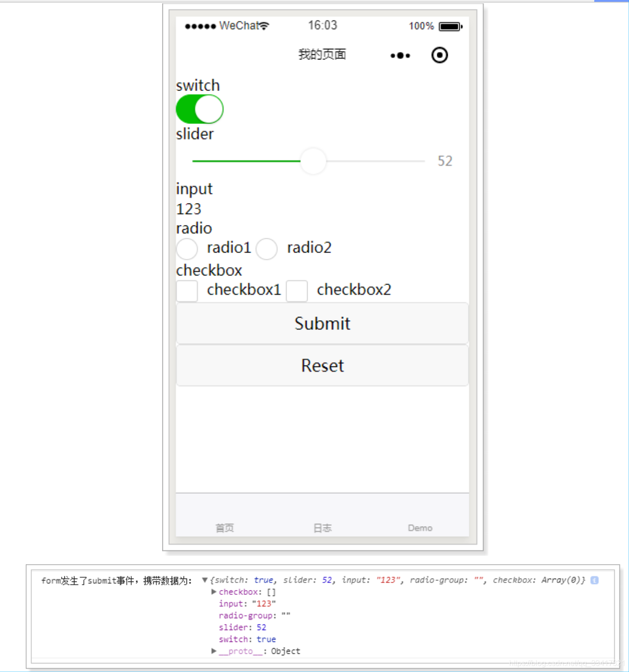Click the slider thumb handle
Screen dimensions: 629x672
tap(313, 161)
